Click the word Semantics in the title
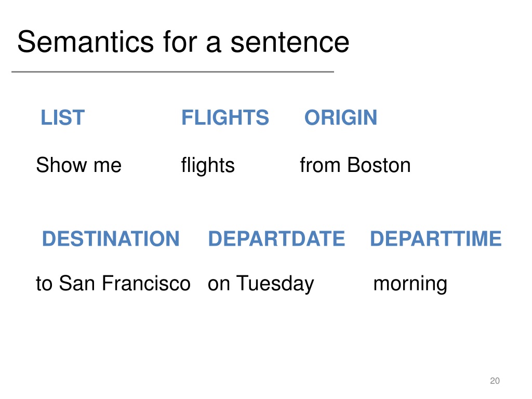The height and width of the screenshot is (399, 532). pyautogui.click(x=86, y=42)
